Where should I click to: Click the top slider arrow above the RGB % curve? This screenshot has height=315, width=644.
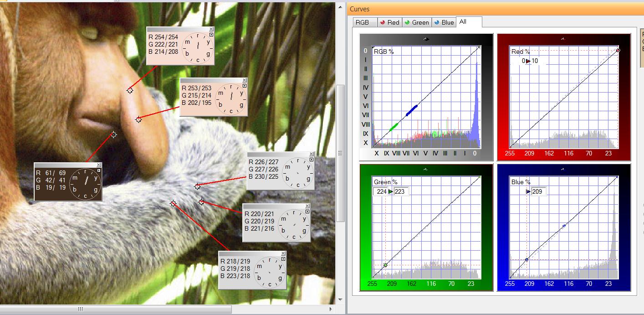click(426, 39)
